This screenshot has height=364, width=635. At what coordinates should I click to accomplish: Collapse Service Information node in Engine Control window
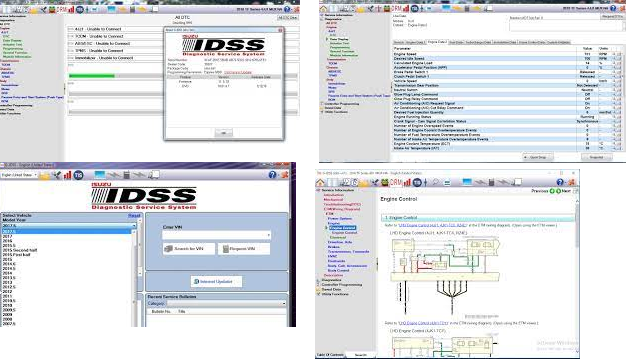[x=318, y=190]
